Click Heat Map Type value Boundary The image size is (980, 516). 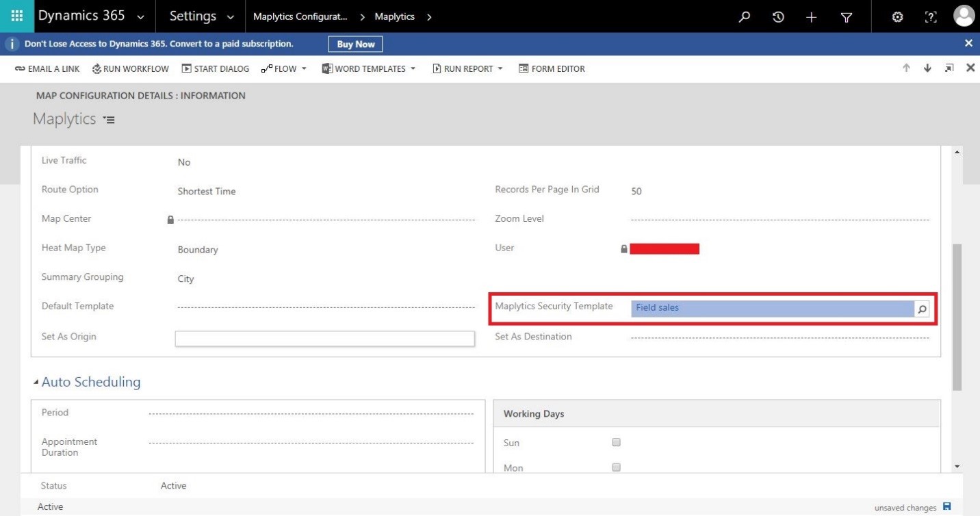(198, 250)
